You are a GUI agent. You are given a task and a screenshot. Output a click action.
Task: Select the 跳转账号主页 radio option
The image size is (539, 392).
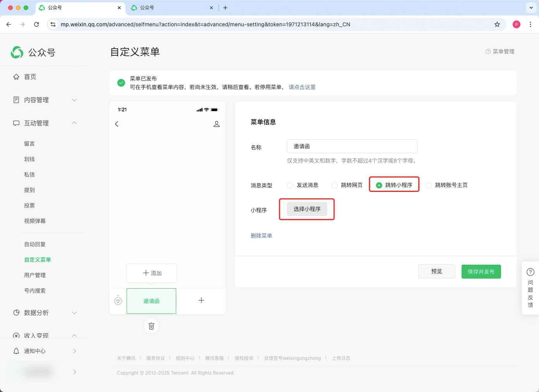[x=429, y=185]
